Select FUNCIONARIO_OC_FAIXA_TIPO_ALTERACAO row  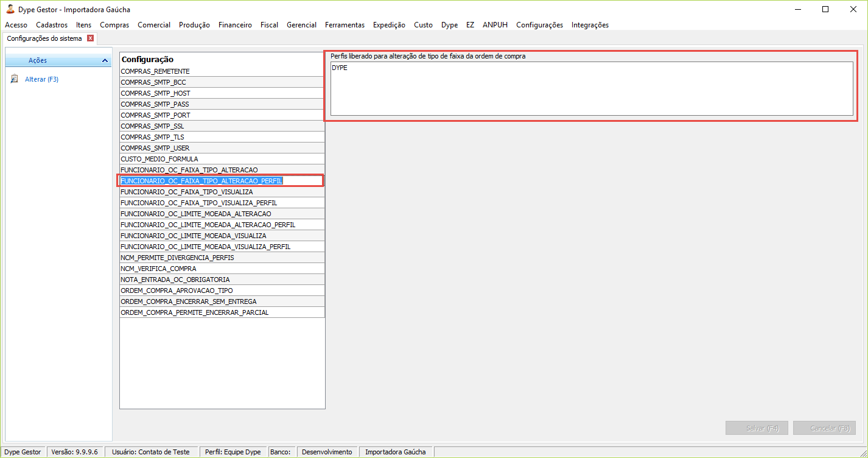(222, 170)
